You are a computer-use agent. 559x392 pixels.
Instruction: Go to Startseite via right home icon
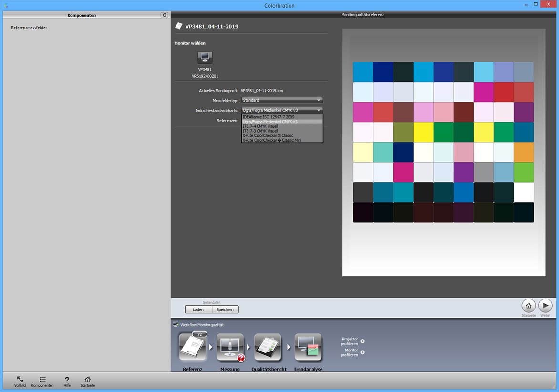click(x=528, y=306)
